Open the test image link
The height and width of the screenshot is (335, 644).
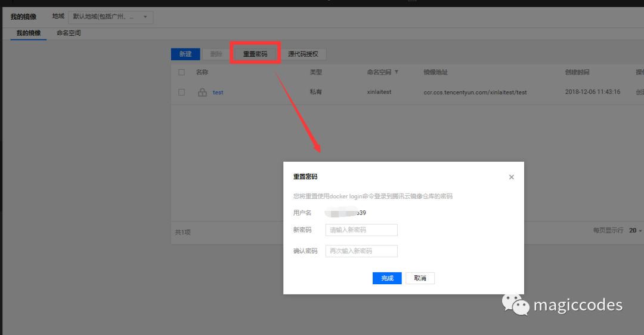[x=218, y=93]
